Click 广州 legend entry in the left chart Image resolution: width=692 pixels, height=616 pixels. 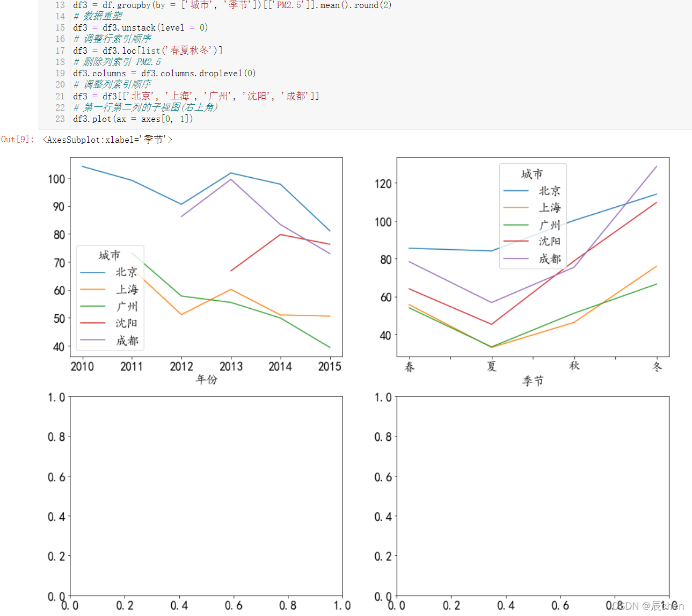point(109,306)
